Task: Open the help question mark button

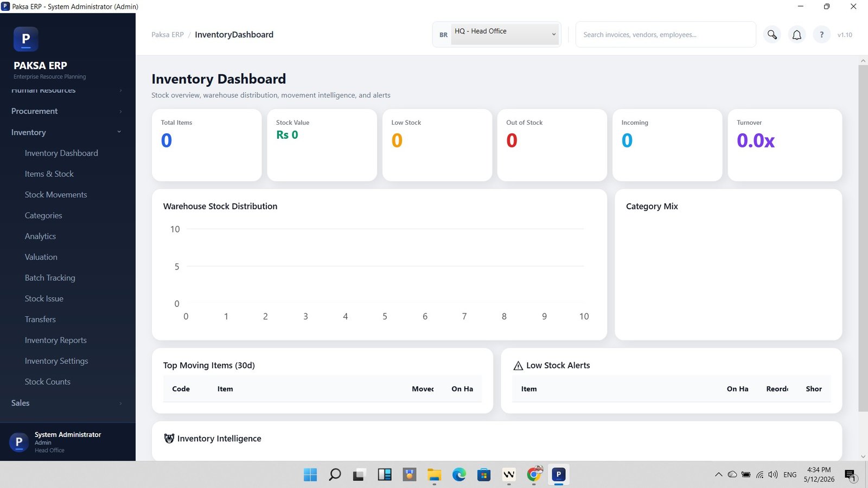Action: [821, 35]
